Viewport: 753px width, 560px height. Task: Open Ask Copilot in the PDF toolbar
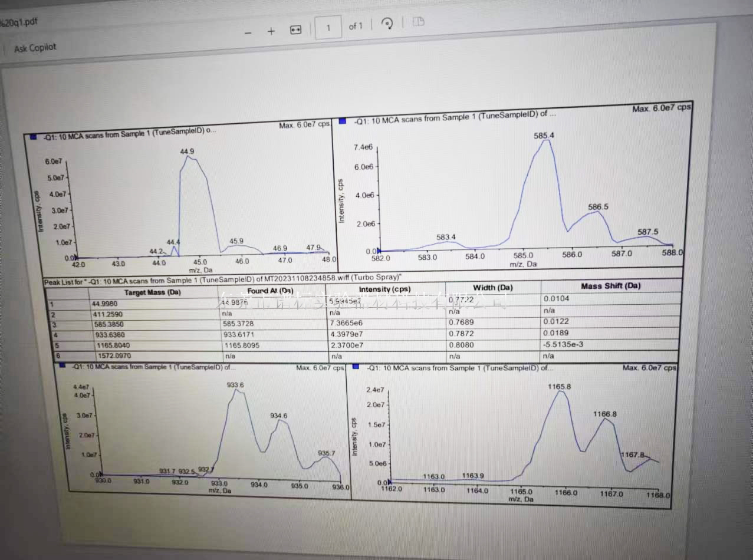point(35,48)
